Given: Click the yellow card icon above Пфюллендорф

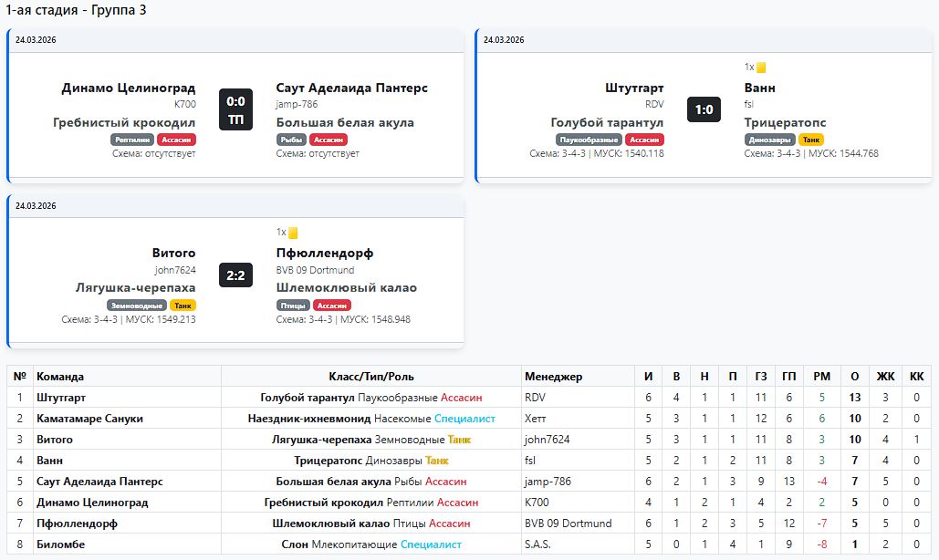Looking at the screenshot, I should 293,233.
